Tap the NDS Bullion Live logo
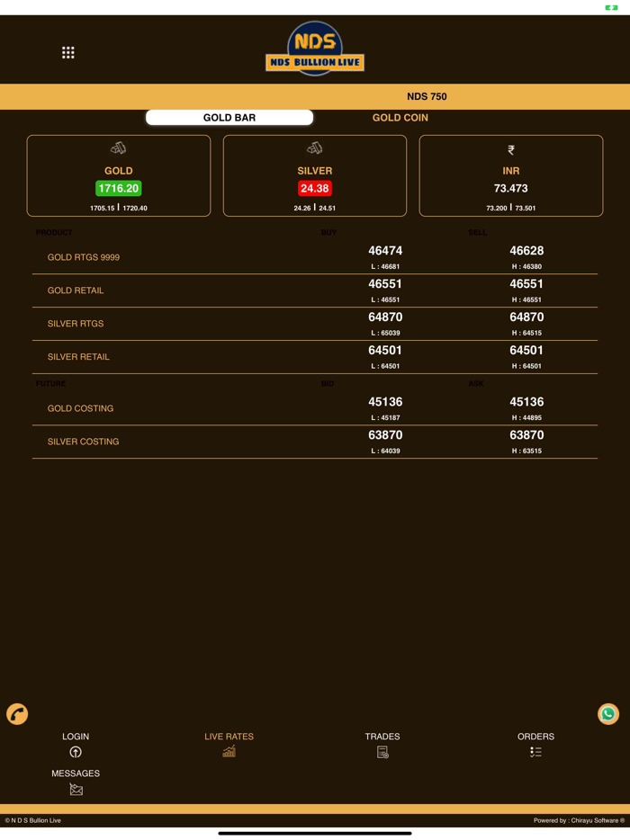Viewport: 630px width, 840px height. pyautogui.click(x=315, y=49)
